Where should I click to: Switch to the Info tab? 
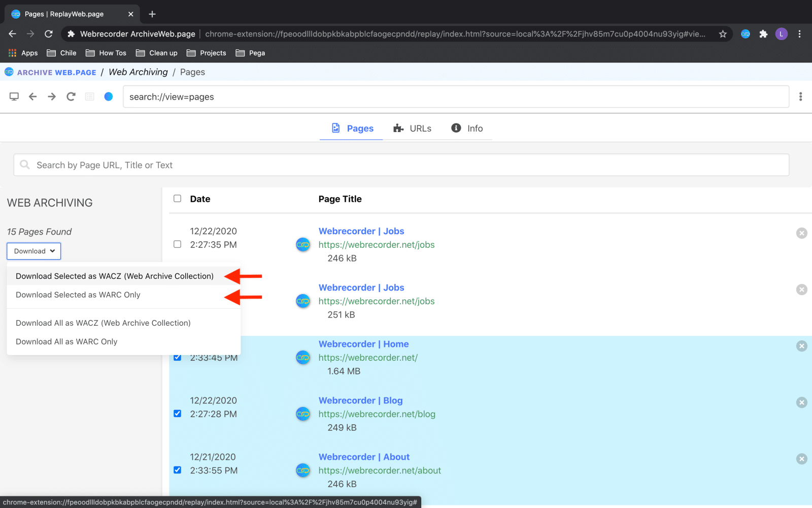pyautogui.click(x=467, y=129)
